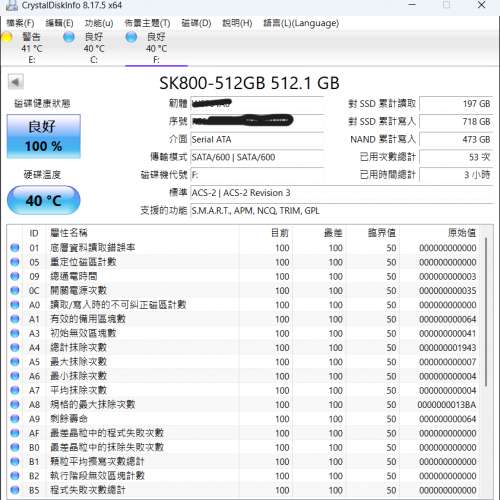The height and width of the screenshot is (500, 500).
Task: Click the 718 GB total host writes value
Action: tap(456, 122)
